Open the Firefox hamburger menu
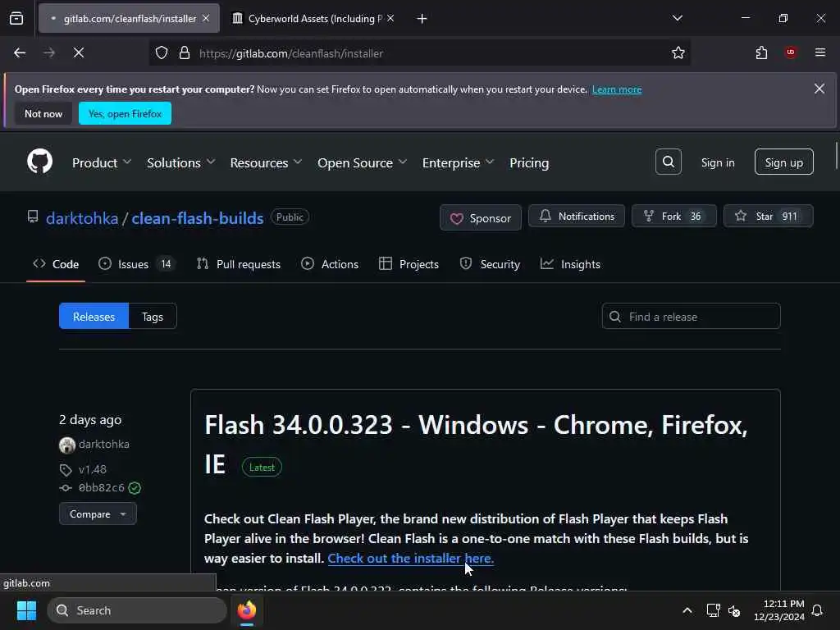This screenshot has height=630, width=840. tap(820, 52)
